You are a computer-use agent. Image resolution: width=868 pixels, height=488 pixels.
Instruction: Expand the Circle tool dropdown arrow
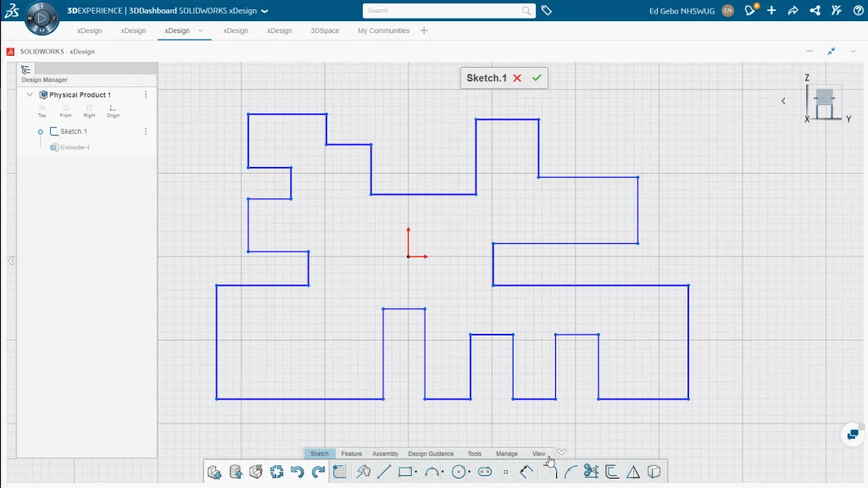(470, 473)
